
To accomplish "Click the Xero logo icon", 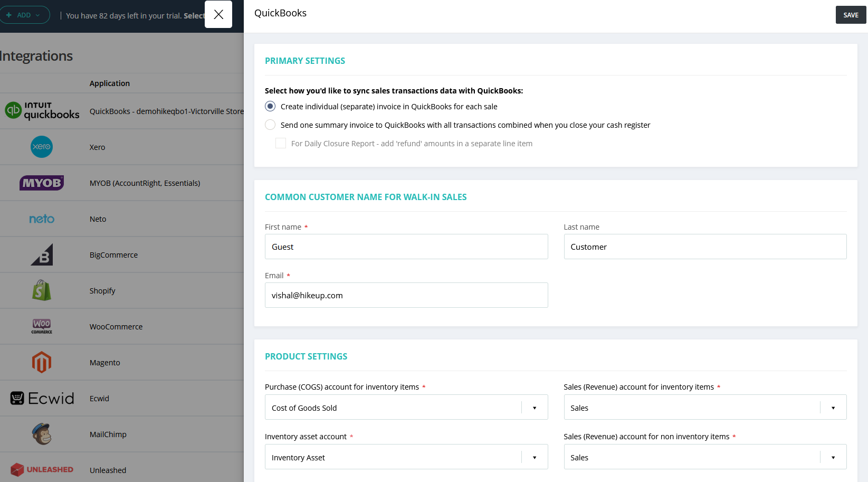I will pyautogui.click(x=42, y=147).
